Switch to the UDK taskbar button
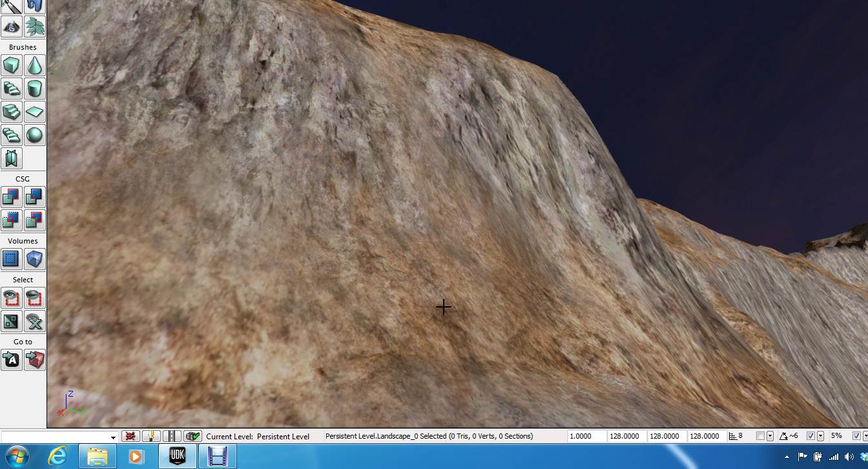Image resolution: width=868 pixels, height=469 pixels. pyautogui.click(x=177, y=456)
